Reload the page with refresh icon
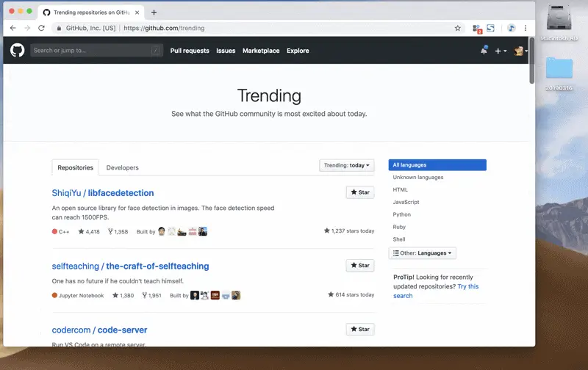Image resolution: width=588 pixels, height=370 pixels. [42, 28]
